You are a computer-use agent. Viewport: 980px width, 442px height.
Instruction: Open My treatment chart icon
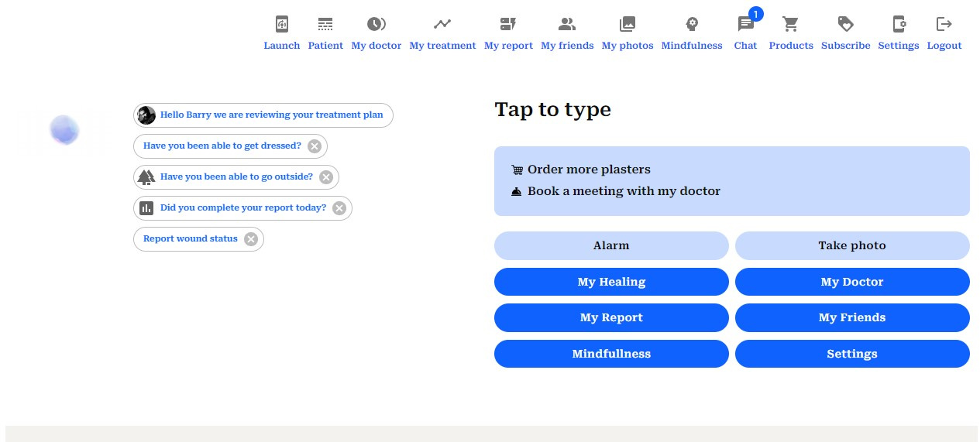click(x=442, y=25)
